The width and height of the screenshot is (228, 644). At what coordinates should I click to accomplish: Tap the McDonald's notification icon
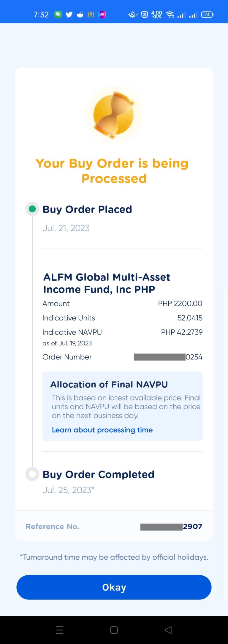tap(91, 15)
